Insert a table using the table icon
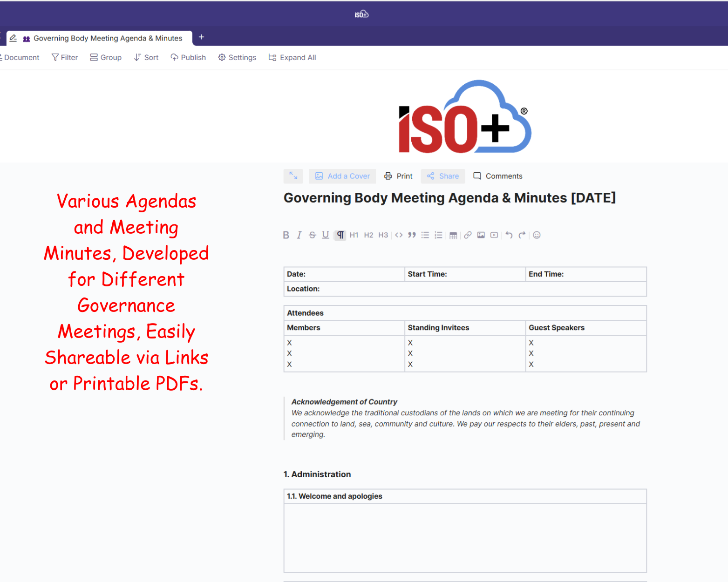This screenshot has width=728, height=582. (x=453, y=235)
